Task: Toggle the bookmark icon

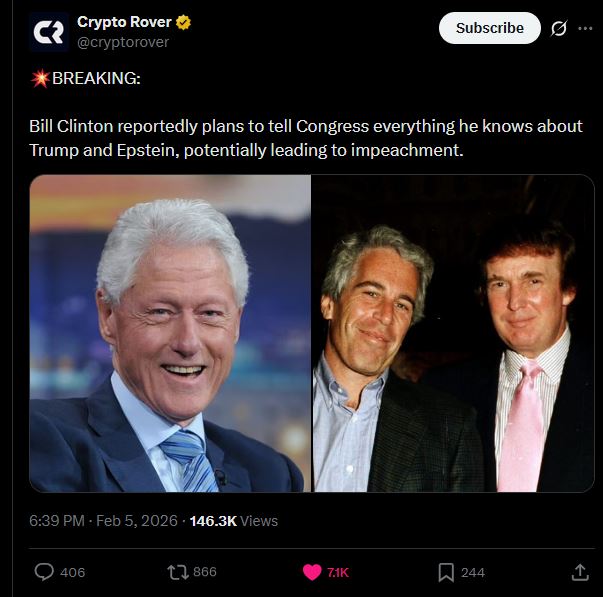Action: [x=446, y=572]
